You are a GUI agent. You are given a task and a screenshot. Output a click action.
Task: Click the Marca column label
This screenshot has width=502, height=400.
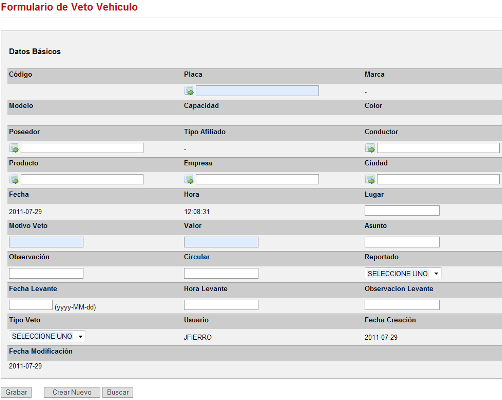(374, 74)
